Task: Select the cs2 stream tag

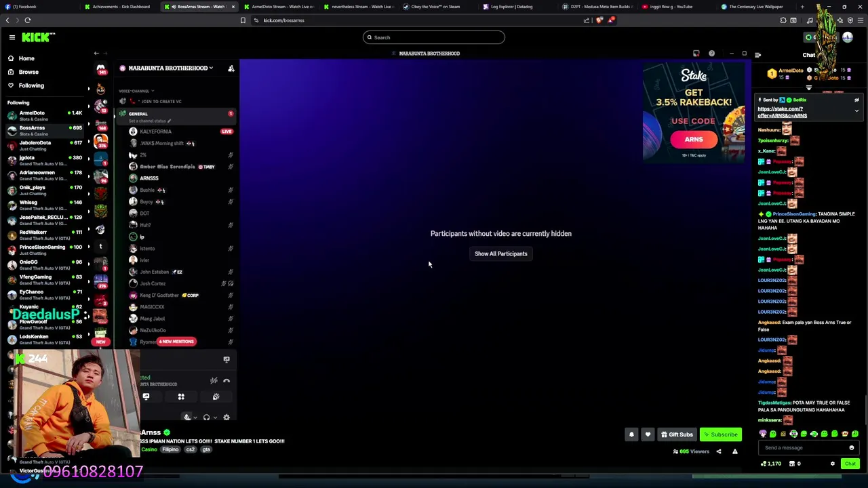Action: [190, 450]
